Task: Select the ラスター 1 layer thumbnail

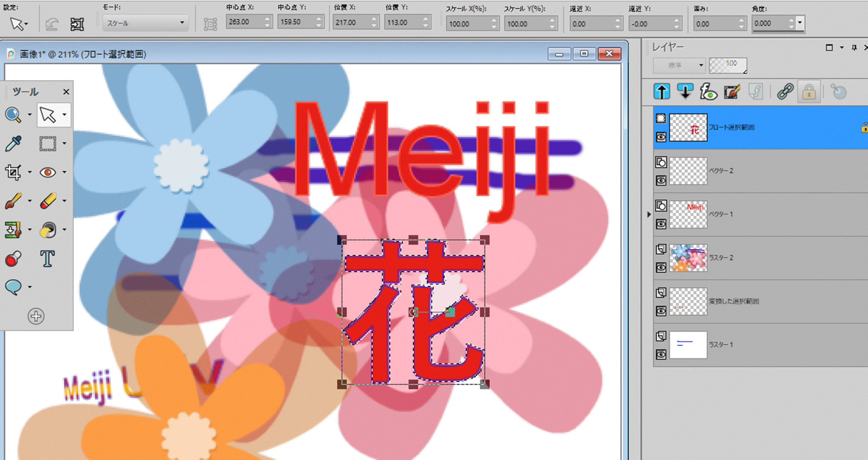Action: pos(688,345)
